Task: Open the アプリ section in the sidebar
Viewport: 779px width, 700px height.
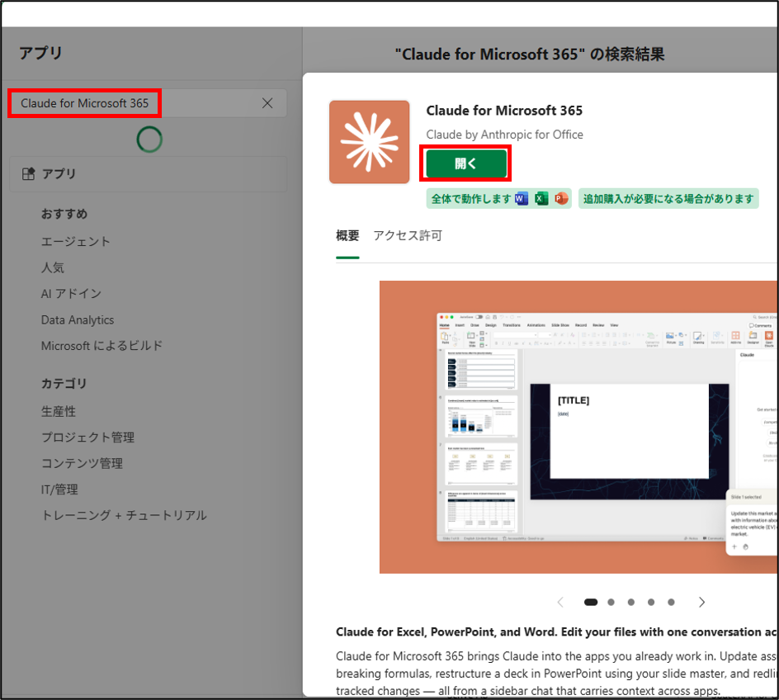Action: tap(148, 174)
